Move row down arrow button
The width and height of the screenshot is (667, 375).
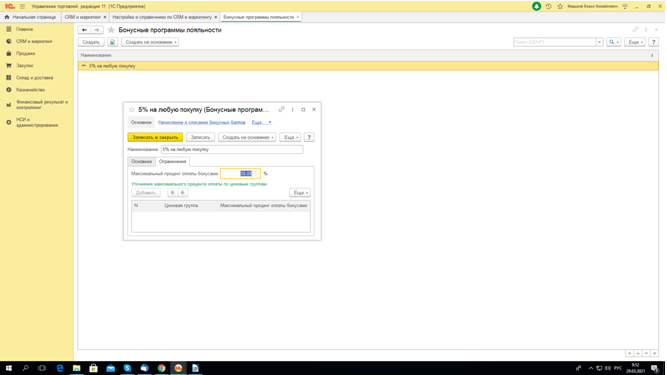coord(182,193)
